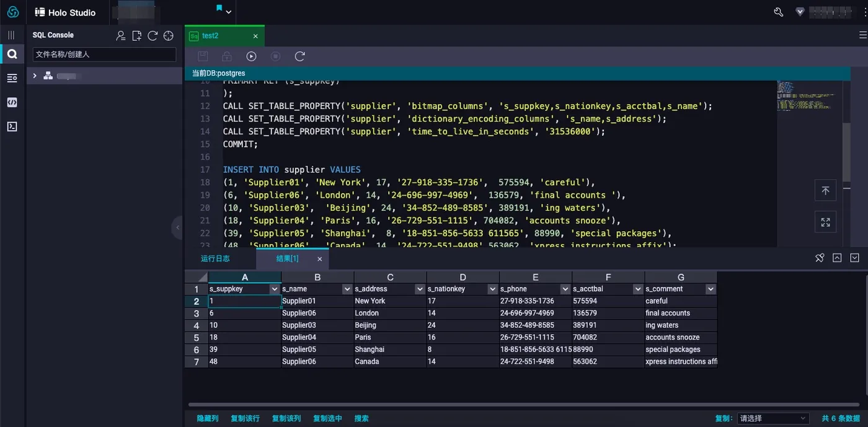Viewport: 868px width, 427px height.
Task: Click the code minimap thumbnail
Action: click(806, 95)
